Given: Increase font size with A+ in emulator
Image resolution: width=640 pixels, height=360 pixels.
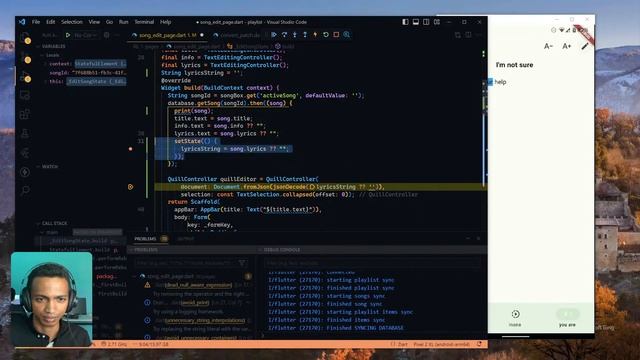Looking at the screenshot, I should pos(567,46).
